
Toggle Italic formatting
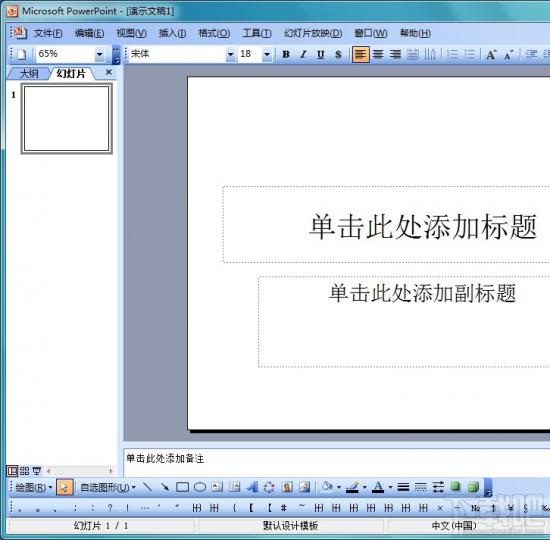pyautogui.click(x=303, y=54)
